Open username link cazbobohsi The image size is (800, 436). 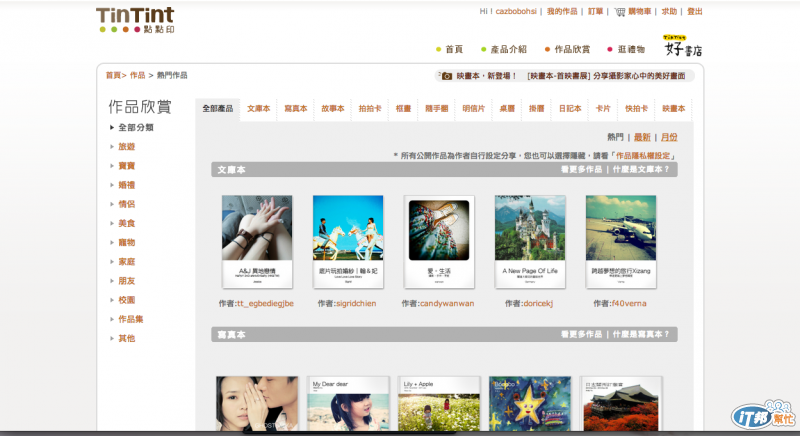[516, 11]
